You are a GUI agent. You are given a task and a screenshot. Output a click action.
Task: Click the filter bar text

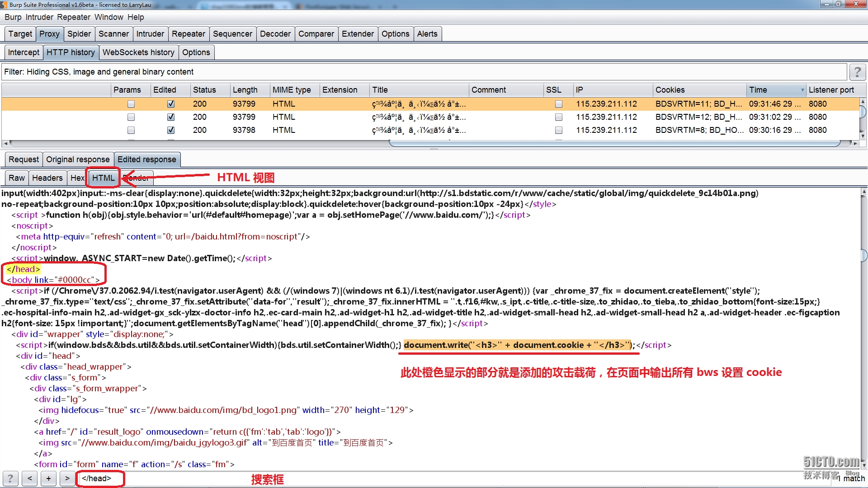pos(99,72)
